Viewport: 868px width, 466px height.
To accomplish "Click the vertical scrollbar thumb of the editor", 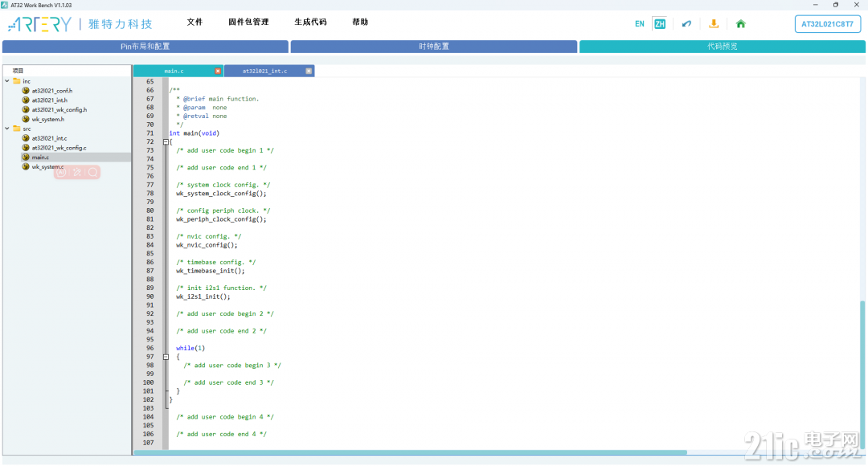I will coord(862,374).
